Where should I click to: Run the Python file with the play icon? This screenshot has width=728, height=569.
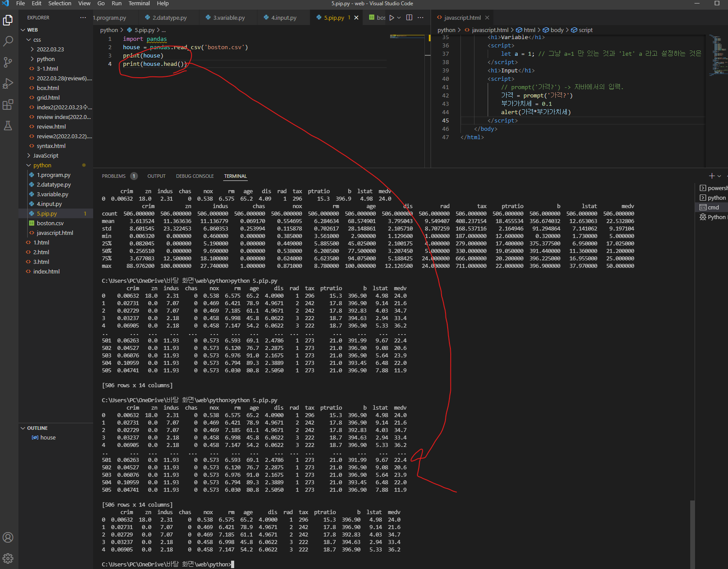point(391,18)
